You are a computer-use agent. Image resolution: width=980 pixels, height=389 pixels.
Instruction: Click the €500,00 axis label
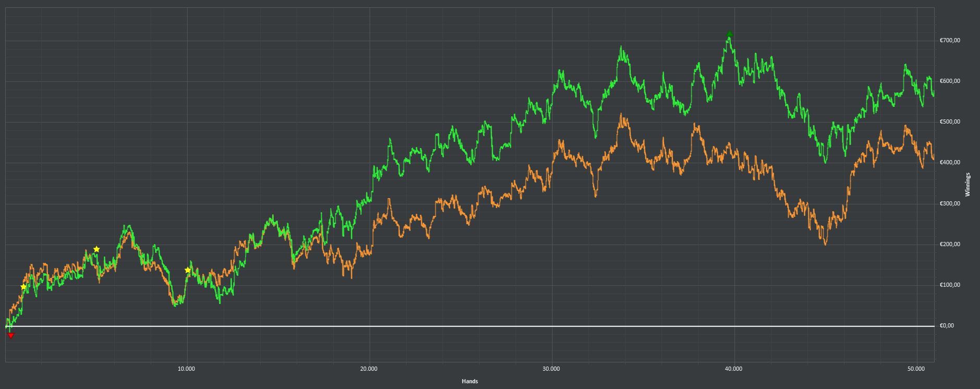950,122
